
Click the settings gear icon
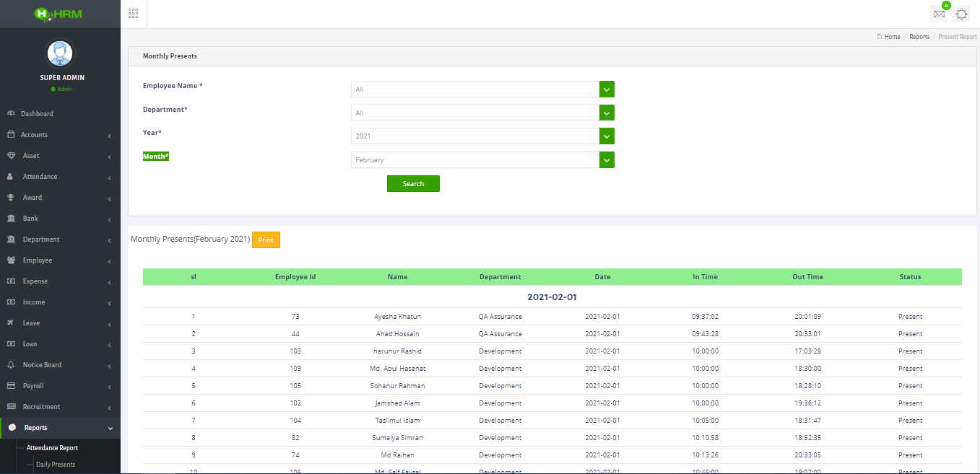pos(961,14)
